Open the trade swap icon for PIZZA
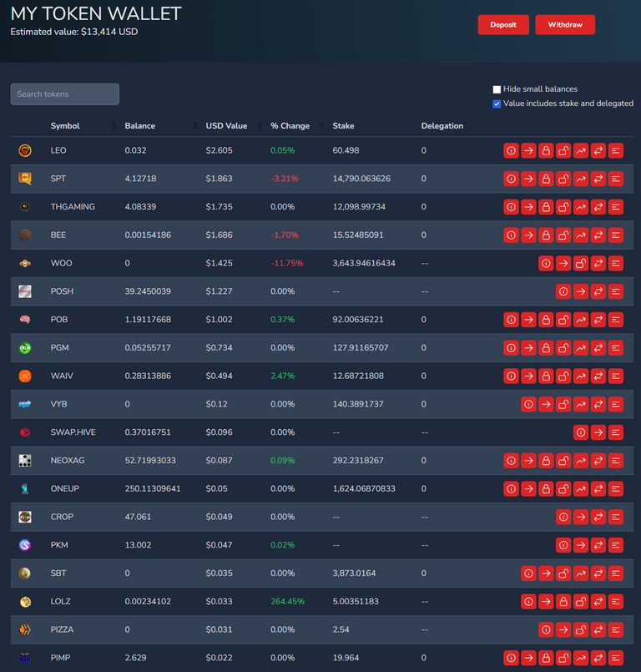 598,629
